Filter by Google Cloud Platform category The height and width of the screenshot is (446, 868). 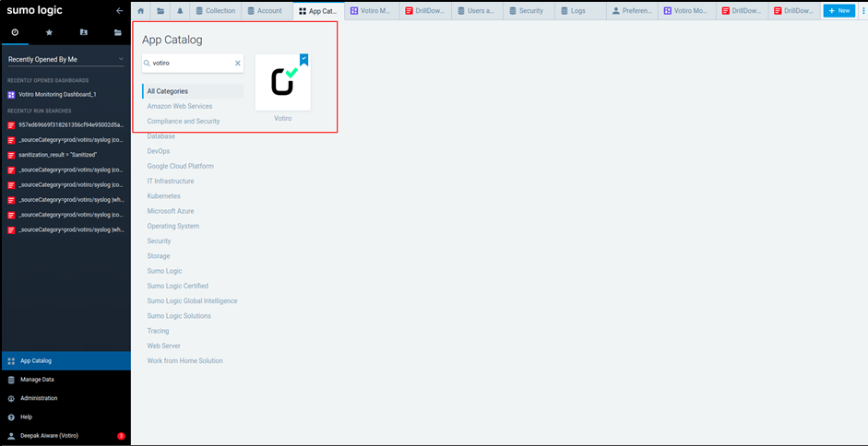coord(181,166)
